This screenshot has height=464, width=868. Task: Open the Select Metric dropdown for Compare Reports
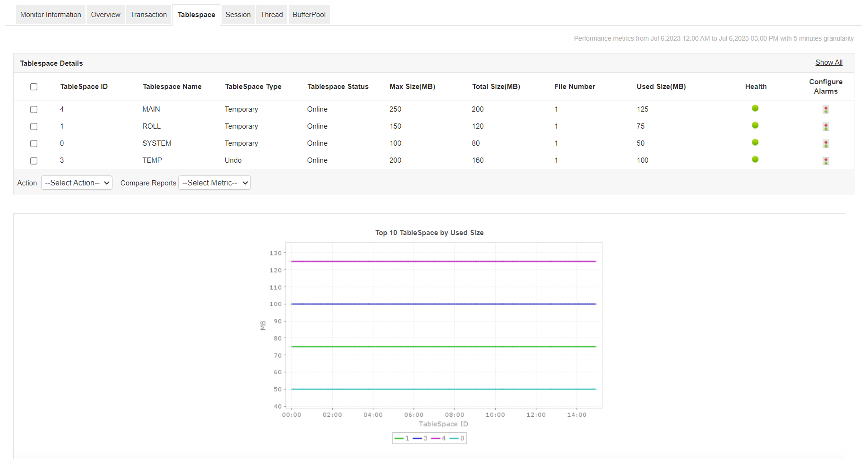(214, 183)
